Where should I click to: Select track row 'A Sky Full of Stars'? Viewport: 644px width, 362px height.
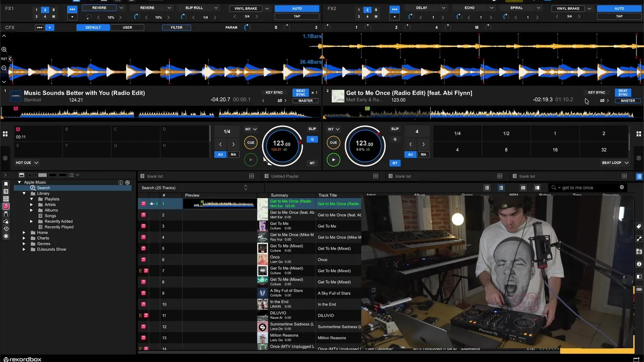[x=250, y=293]
